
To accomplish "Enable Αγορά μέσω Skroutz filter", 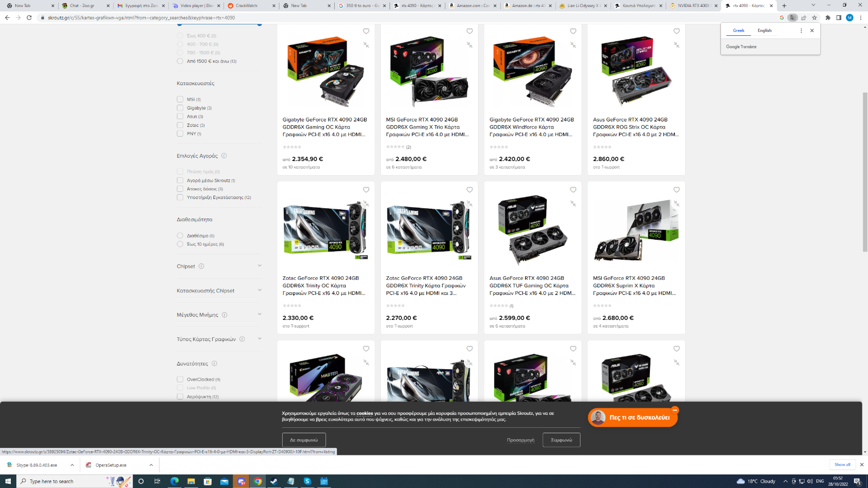I will tap(180, 180).
